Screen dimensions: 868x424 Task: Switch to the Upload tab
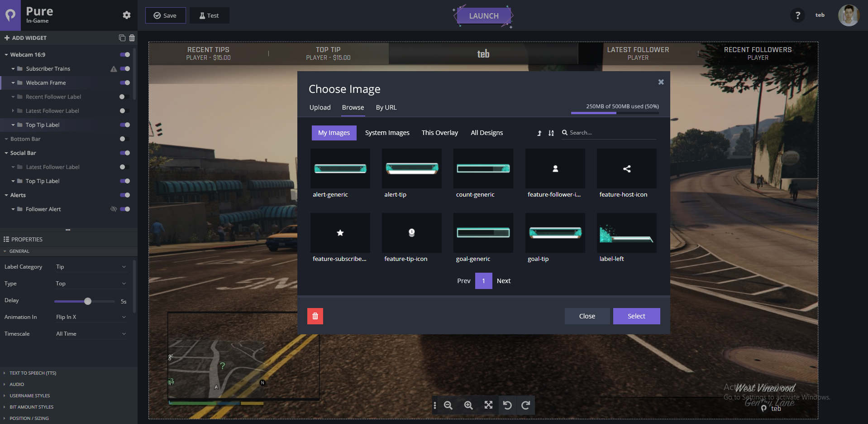[320, 107]
